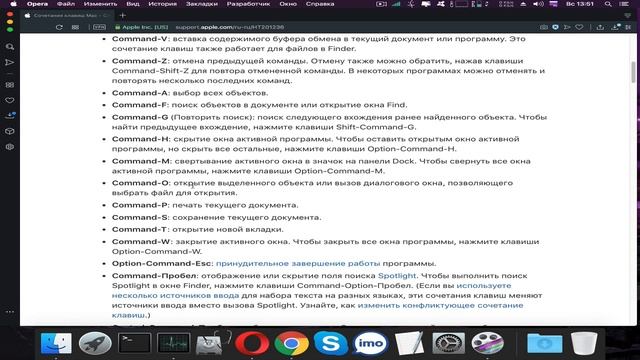Open the Вид menu
Viewport: 640px width, 360px height.
pyautogui.click(x=133, y=4)
